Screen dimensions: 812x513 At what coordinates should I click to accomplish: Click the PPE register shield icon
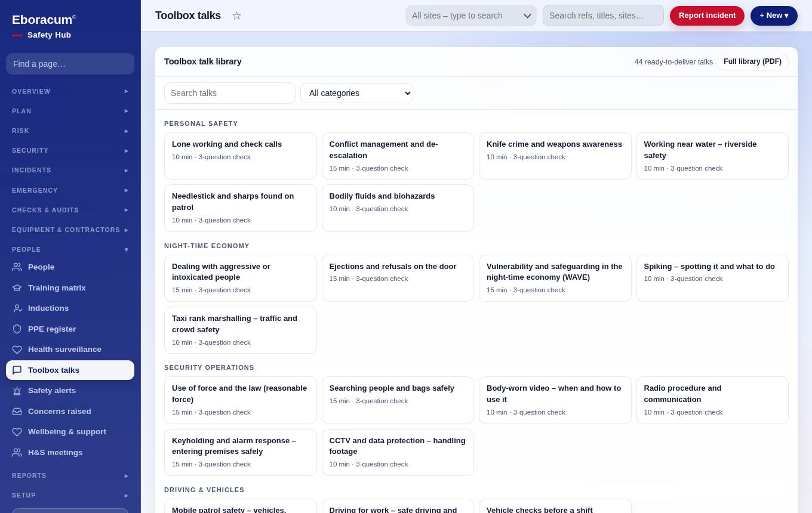(17, 329)
